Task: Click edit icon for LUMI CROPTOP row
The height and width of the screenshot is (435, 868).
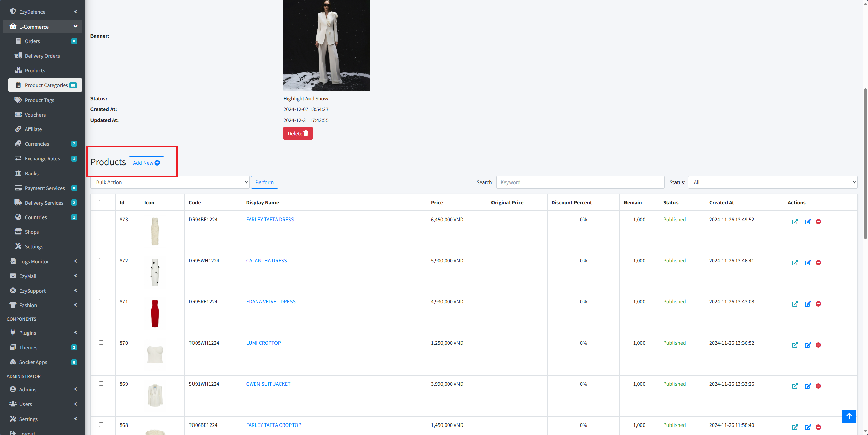Action: 808,345
